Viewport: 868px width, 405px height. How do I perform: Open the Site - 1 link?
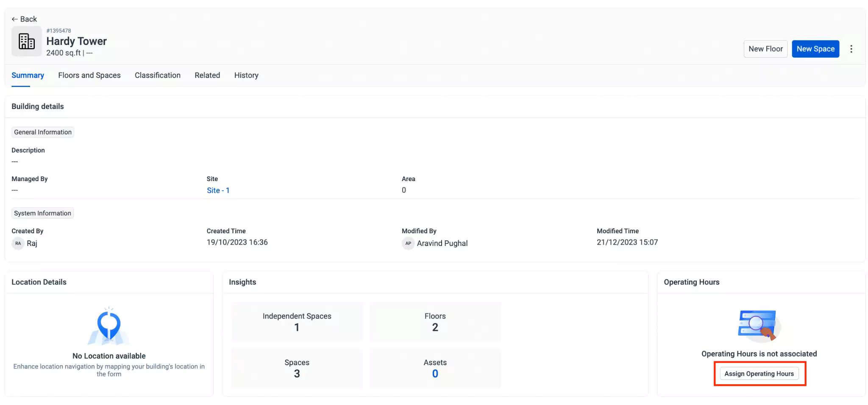[218, 190]
